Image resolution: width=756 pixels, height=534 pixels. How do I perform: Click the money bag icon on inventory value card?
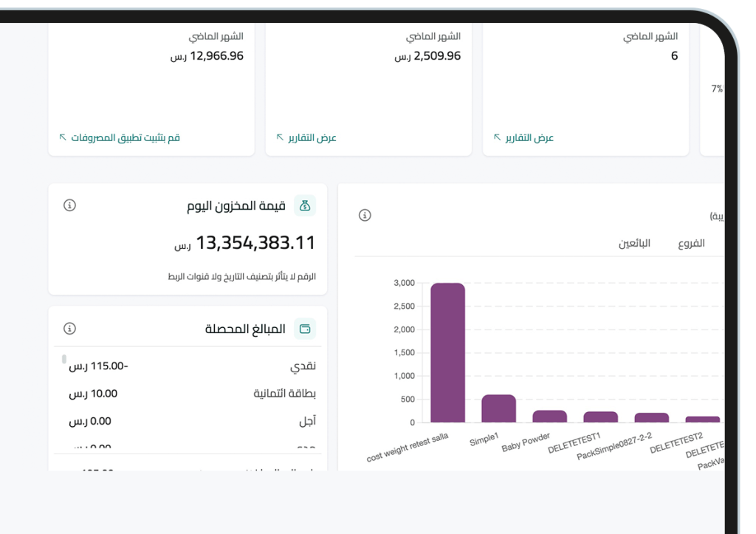(305, 206)
